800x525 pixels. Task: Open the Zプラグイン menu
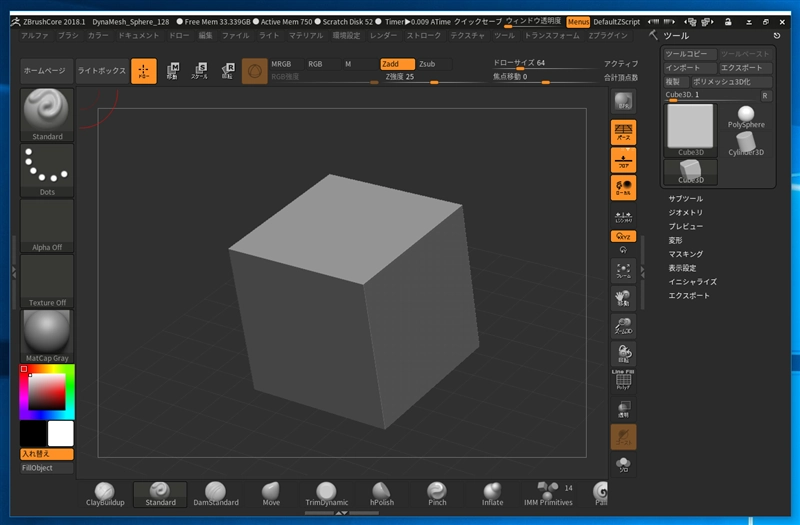(608, 35)
